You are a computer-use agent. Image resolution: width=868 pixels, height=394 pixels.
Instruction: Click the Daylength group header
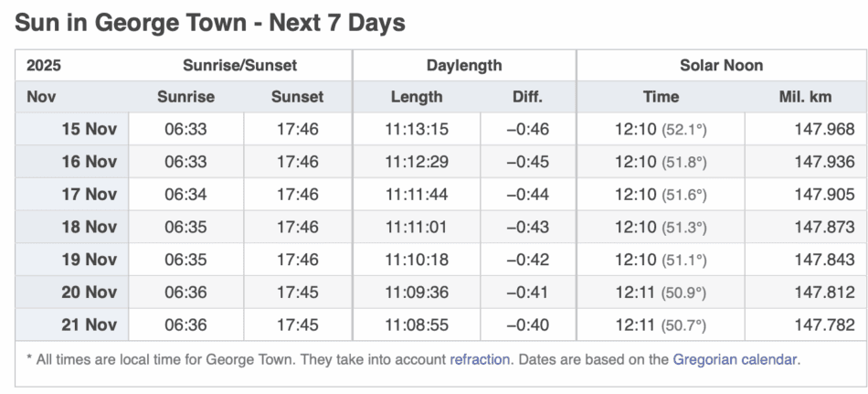point(464,66)
